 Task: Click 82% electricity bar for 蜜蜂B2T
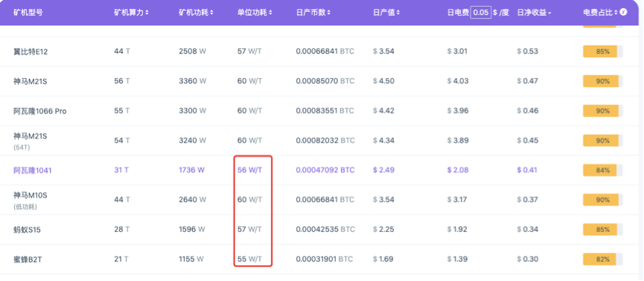pyautogui.click(x=602, y=259)
